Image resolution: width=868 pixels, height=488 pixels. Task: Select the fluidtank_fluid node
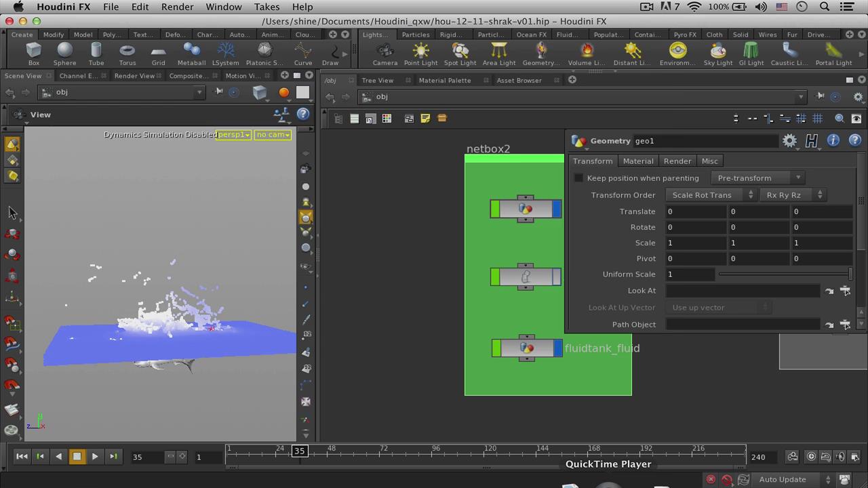point(526,348)
